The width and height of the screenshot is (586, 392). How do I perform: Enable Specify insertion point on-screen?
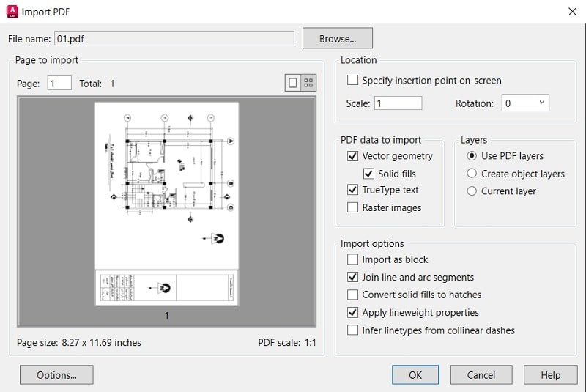point(353,80)
